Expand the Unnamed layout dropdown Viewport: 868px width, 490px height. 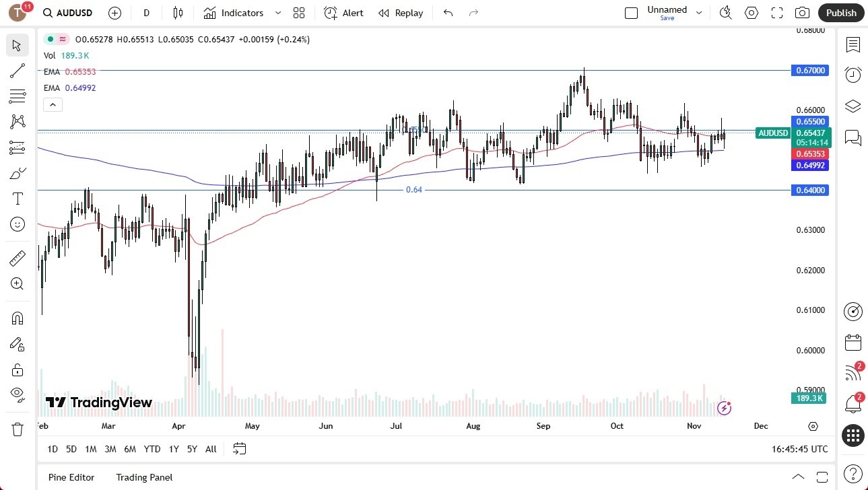coord(699,12)
